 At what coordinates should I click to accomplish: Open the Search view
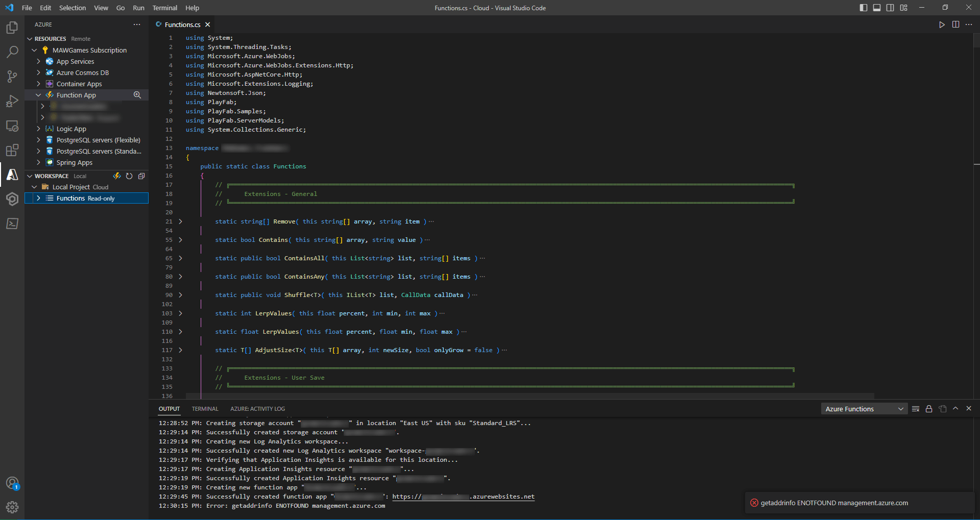tap(12, 52)
